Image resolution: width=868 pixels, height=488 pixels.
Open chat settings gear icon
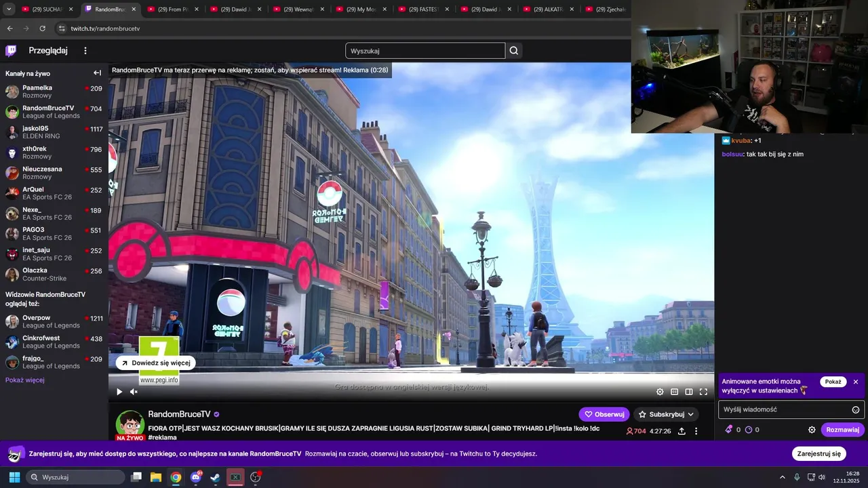pyautogui.click(x=812, y=430)
